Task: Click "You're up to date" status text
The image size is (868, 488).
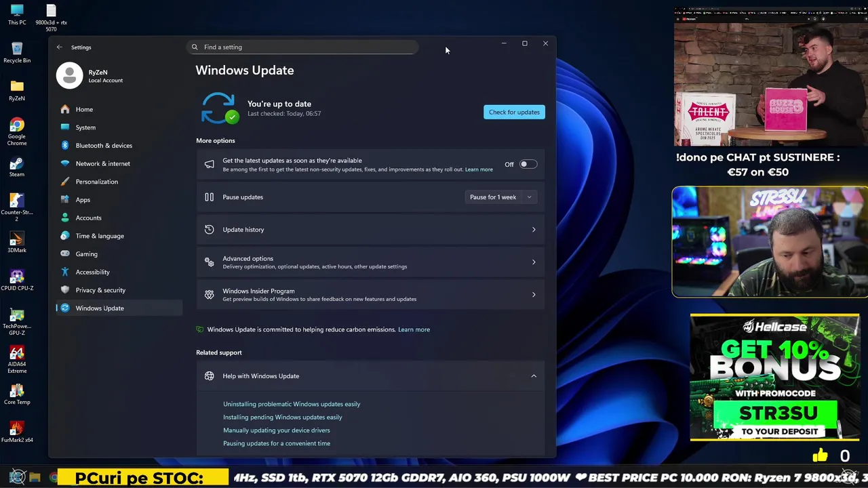Action: click(279, 104)
